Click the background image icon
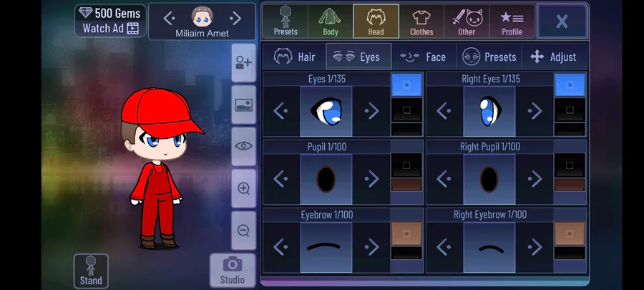Screen dimensions: 644x290 click(x=243, y=105)
